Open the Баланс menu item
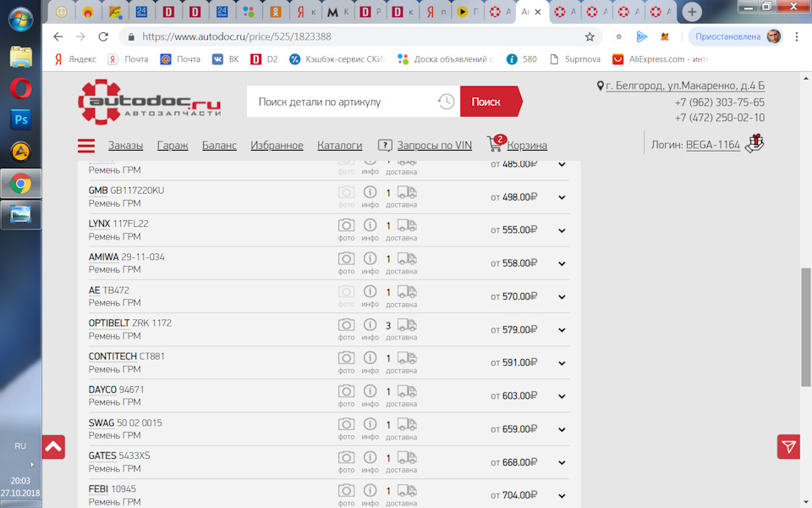This screenshot has height=508, width=812. point(219,146)
